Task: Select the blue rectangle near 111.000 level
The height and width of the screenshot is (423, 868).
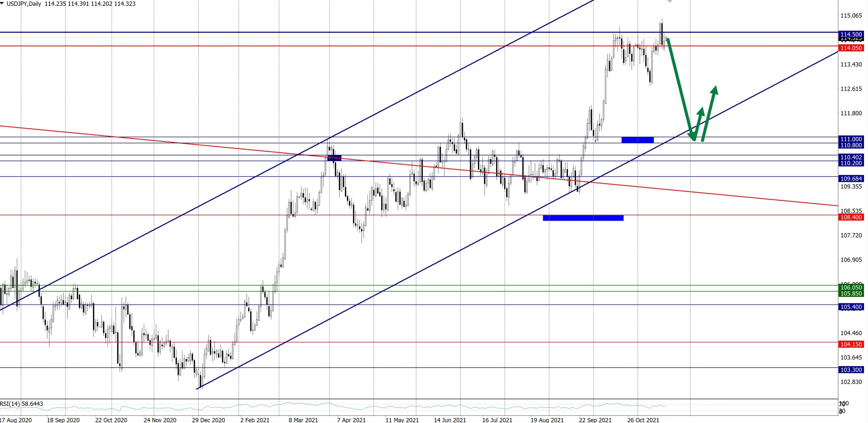Action: click(637, 140)
